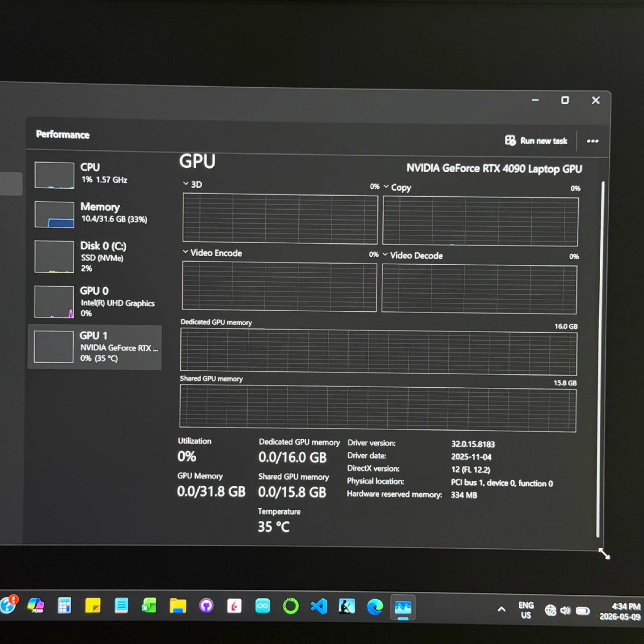This screenshot has width=644, height=644.
Task: Click GPU Memory value 0.0/31.8 GB
Action: [x=211, y=491]
